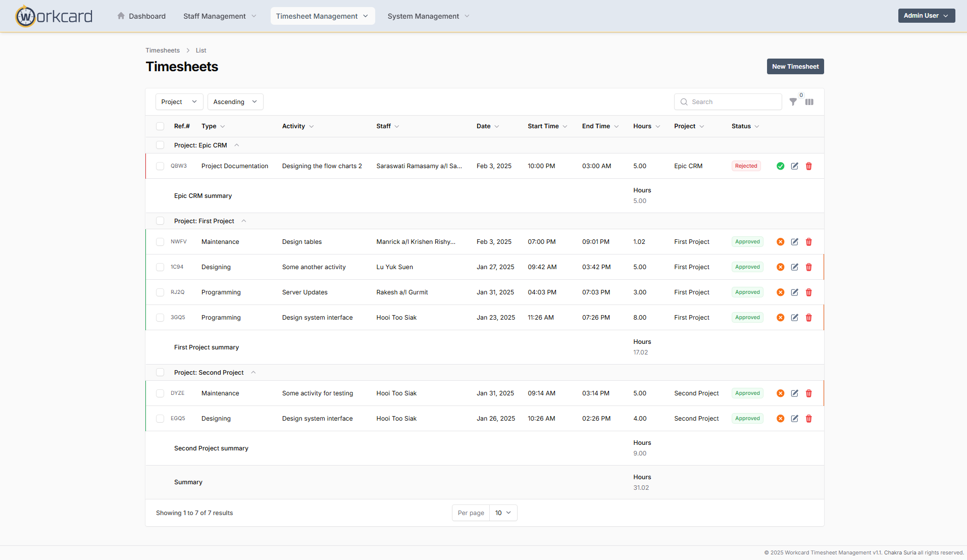This screenshot has width=967, height=560.
Task: Open the System Management menu
Action: pos(428,16)
